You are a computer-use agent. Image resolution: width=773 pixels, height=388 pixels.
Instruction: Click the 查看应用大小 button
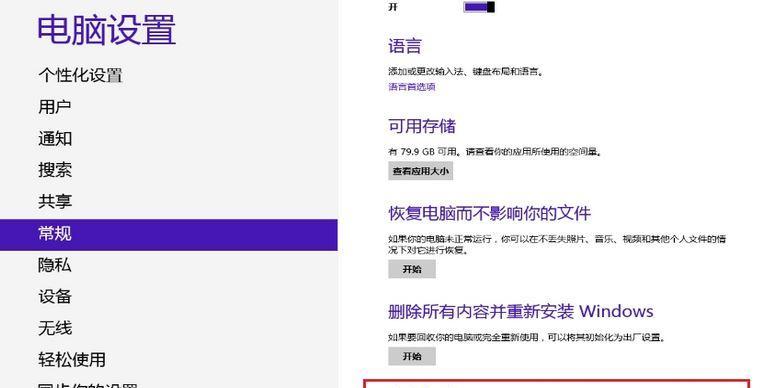421,171
